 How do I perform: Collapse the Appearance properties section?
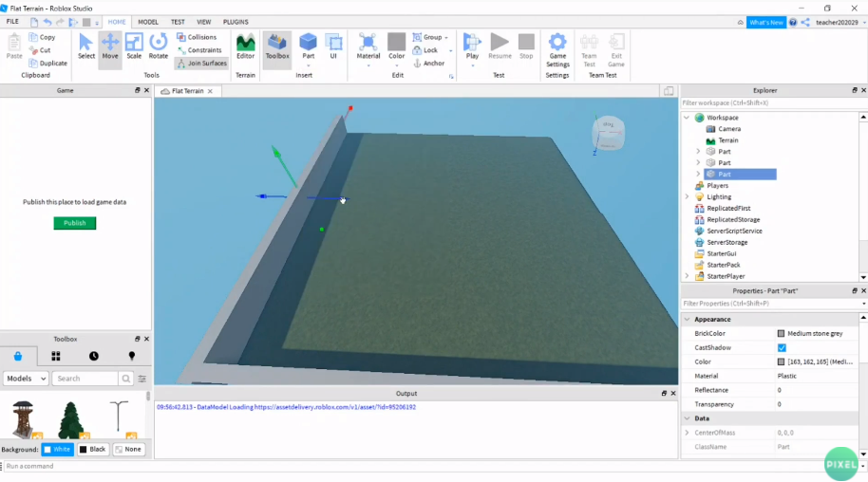coord(687,320)
